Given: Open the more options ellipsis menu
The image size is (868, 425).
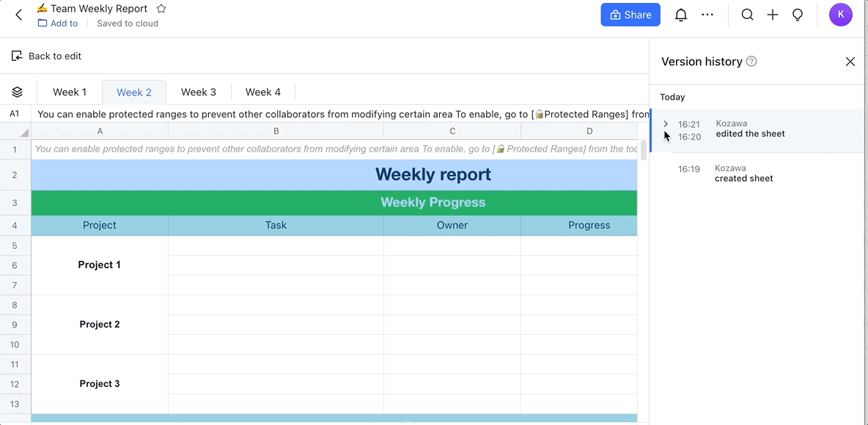Looking at the screenshot, I should click(x=707, y=15).
